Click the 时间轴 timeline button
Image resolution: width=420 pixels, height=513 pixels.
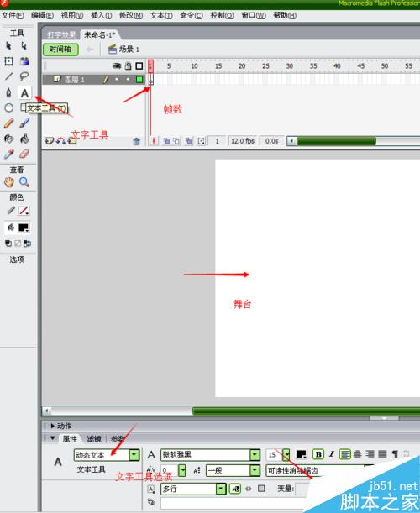60,50
